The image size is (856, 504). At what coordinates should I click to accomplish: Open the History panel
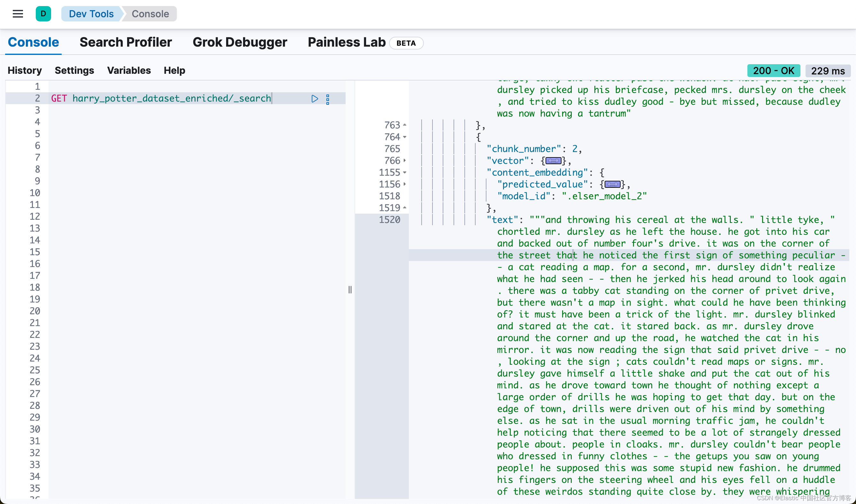coord(25,70)
